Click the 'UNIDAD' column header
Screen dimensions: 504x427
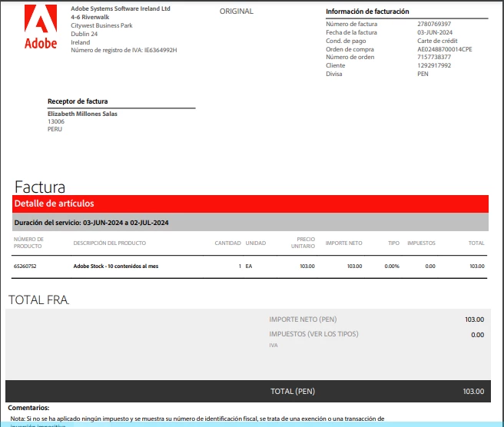[x=256, y=243]
